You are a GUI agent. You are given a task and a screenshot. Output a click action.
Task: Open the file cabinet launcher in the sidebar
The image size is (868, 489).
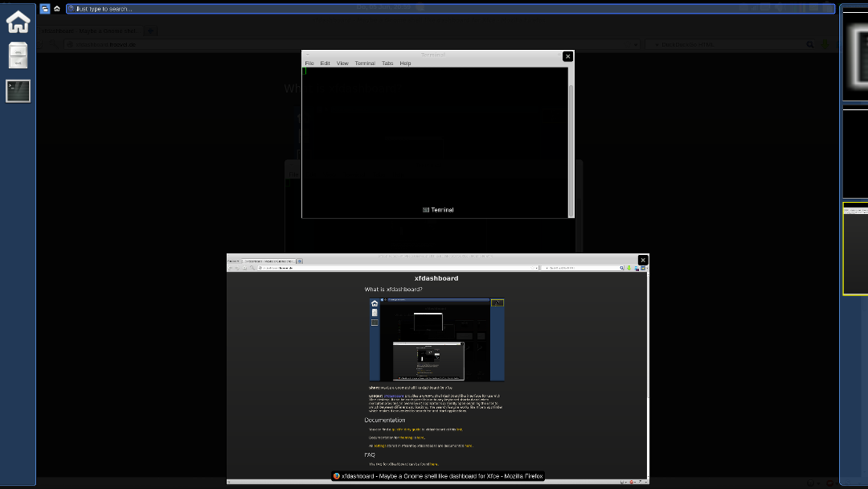(18, 55)
